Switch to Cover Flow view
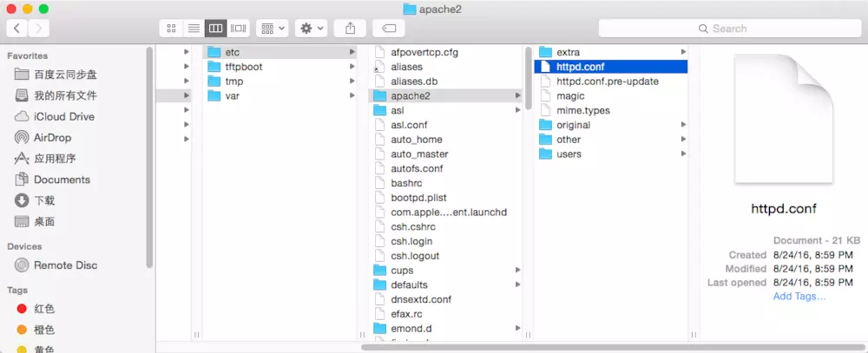Screen dimensions: 868x353 pos(239,29)
